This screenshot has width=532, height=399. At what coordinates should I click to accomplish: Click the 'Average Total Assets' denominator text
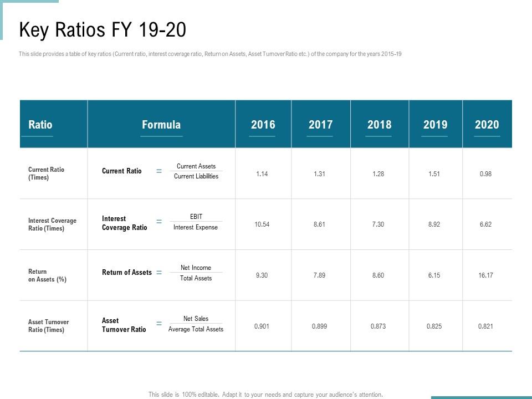pos(196,329)
